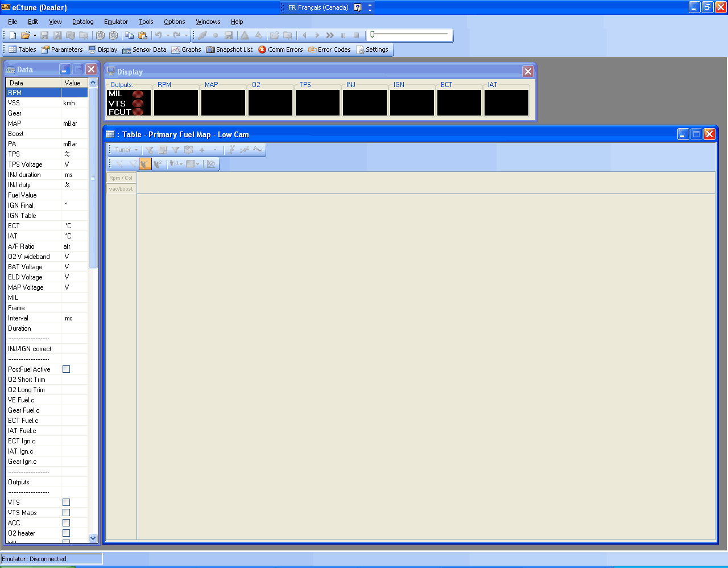Open the Undo history dropdown arrow
The height and width of the screenshot is (568, 728).
pos(168,35)
